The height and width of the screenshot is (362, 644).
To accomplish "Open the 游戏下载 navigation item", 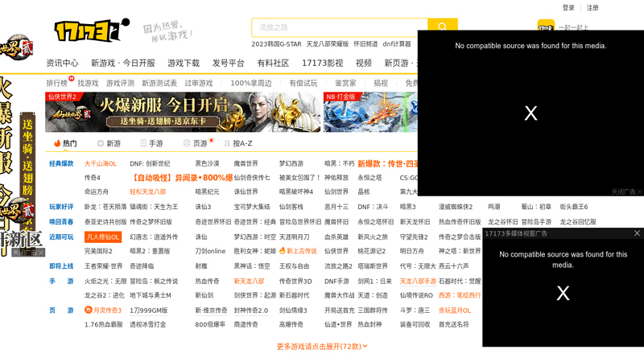I will [184, 63].
